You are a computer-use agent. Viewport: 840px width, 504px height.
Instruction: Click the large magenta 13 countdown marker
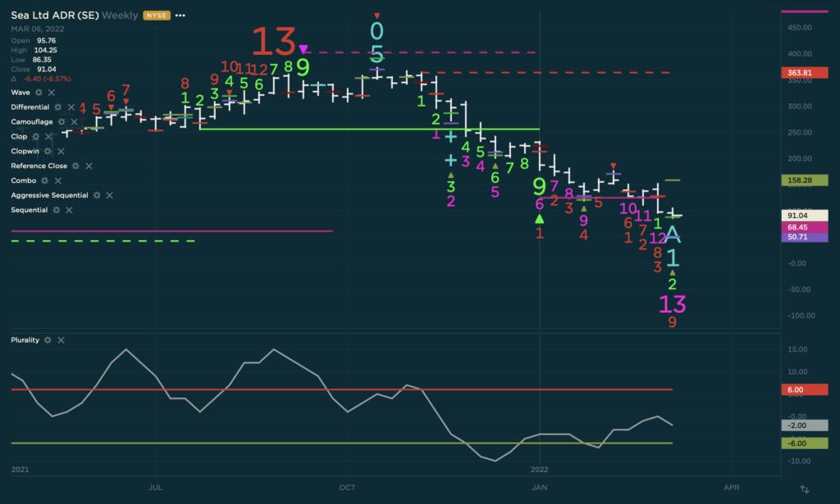(672, 304)
